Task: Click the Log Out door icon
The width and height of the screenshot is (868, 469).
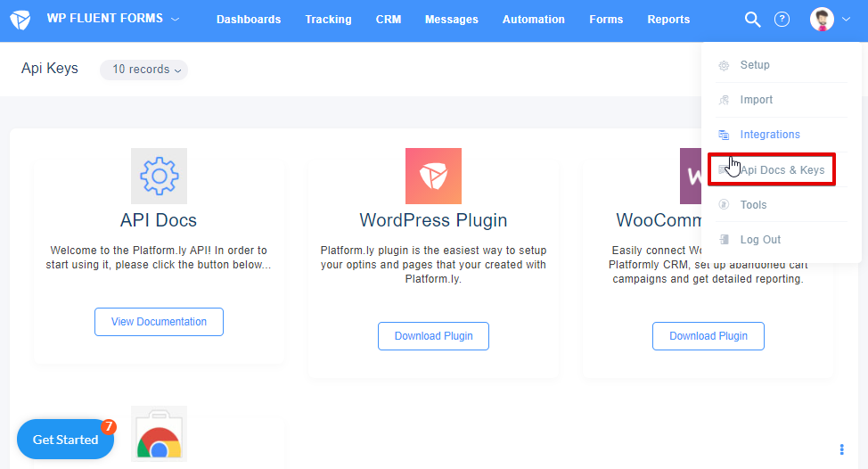Action: [724, 240]
